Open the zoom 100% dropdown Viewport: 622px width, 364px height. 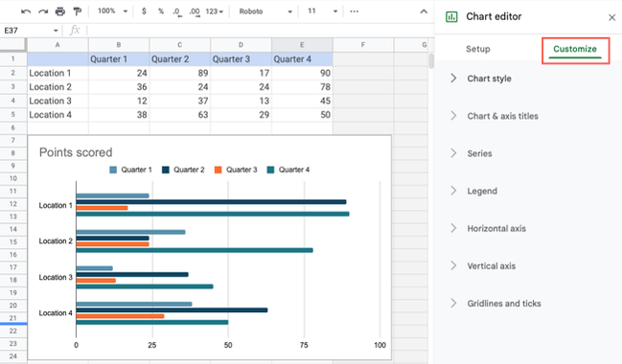(x=113, y=11)
